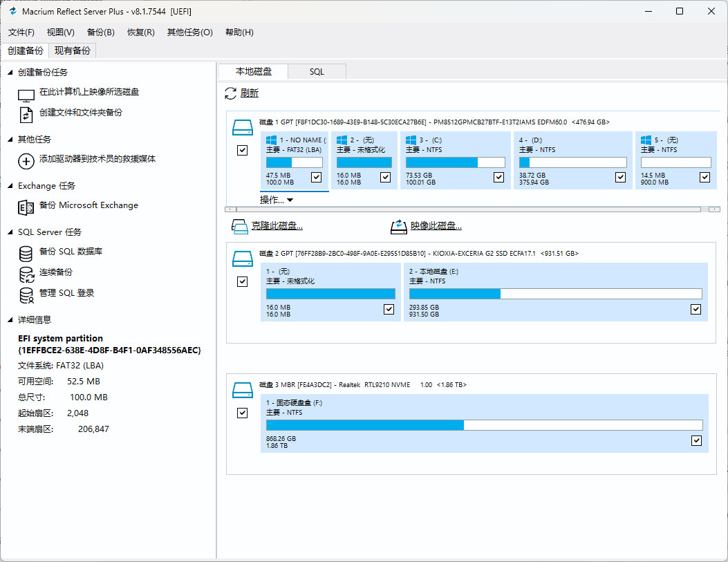Viewport: 728px width, 562px height.
Task: Click the 映像此磁盘... link
Action: point(436,226)
